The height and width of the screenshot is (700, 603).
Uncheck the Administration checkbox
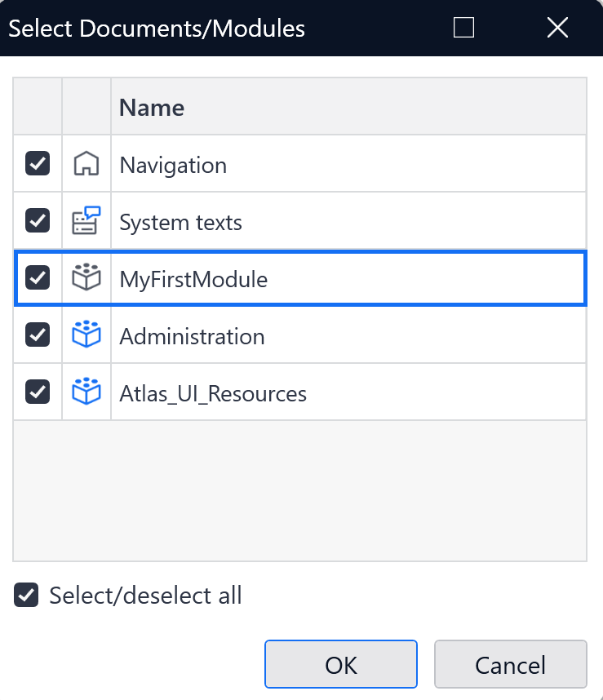click(37, 335)
